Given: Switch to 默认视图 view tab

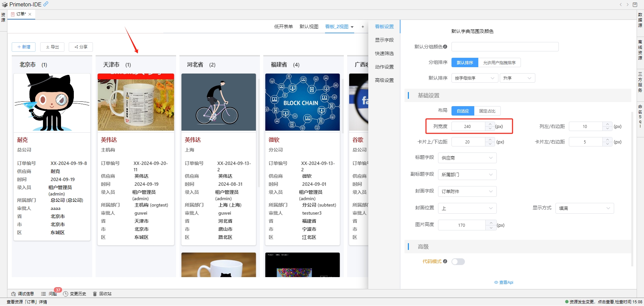Looking at the screenshot, I should 309,27.
